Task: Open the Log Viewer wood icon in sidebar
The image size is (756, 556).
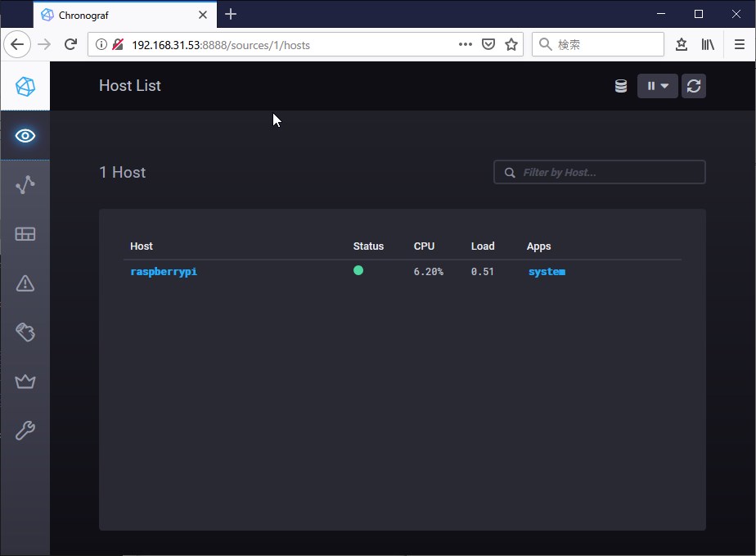Action: pyautogui.click(x=25, y=332)
